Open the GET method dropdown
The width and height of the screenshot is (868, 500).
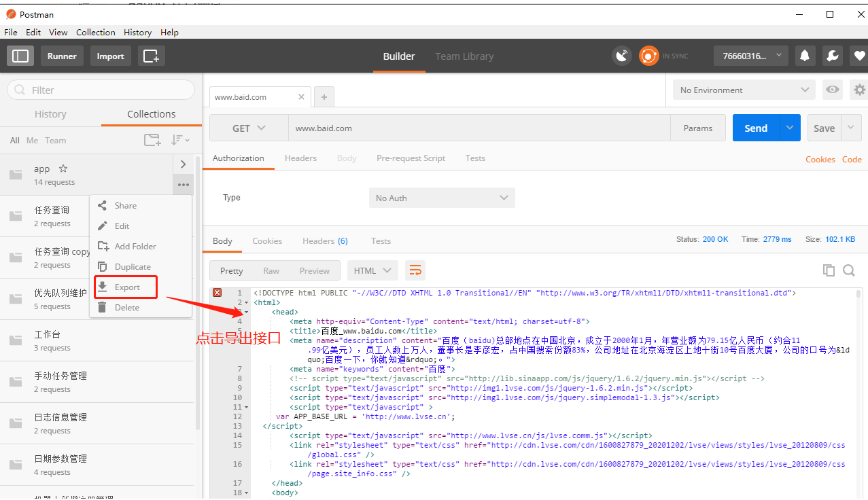(249, 128)
